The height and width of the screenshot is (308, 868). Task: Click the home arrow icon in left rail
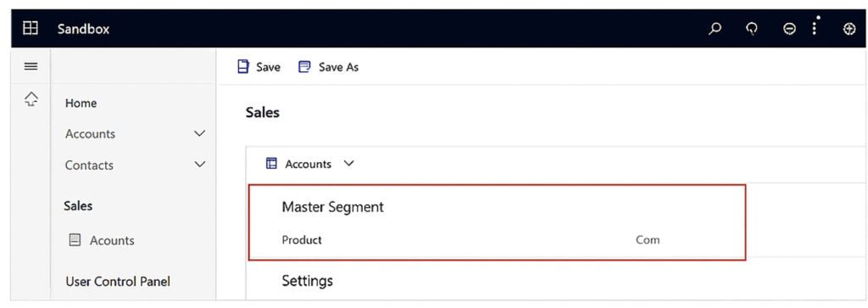tap(31, 100)
